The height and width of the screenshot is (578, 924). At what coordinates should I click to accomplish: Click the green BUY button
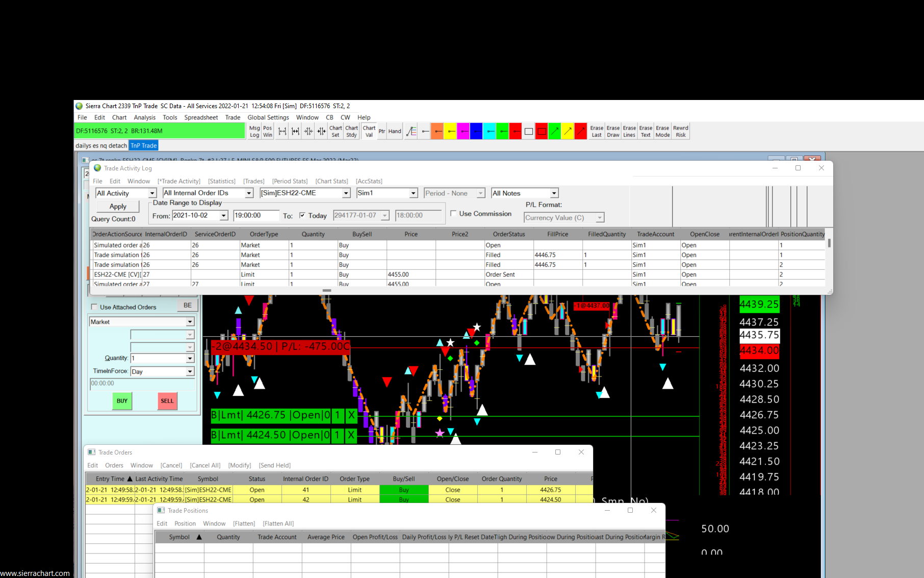click(122, 401)
